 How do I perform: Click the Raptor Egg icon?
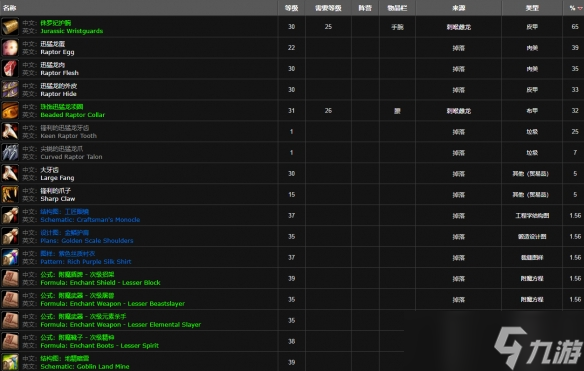click(10, 48)
